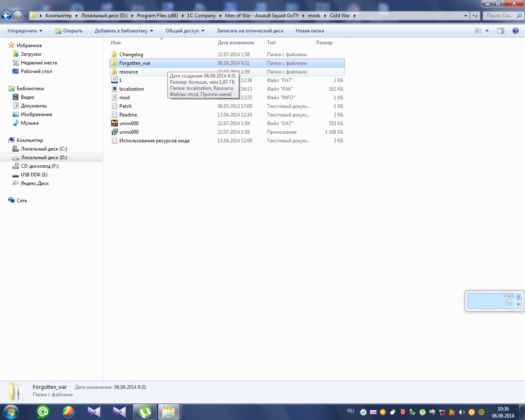Open Локальный диск (C:) in navigation pane
Viewport: 525px width, 420px height.
point(44,149)
